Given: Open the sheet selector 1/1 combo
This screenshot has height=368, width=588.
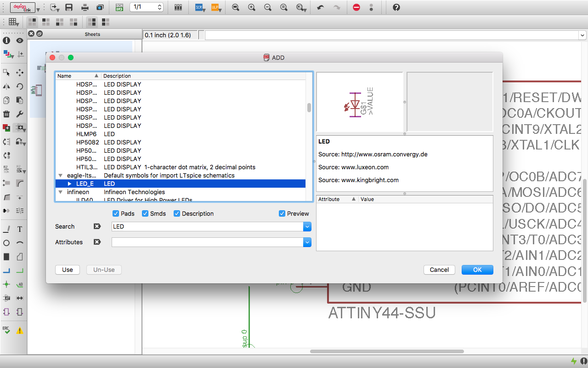Looking at the screenshot, I should click(x=147, y=7).
